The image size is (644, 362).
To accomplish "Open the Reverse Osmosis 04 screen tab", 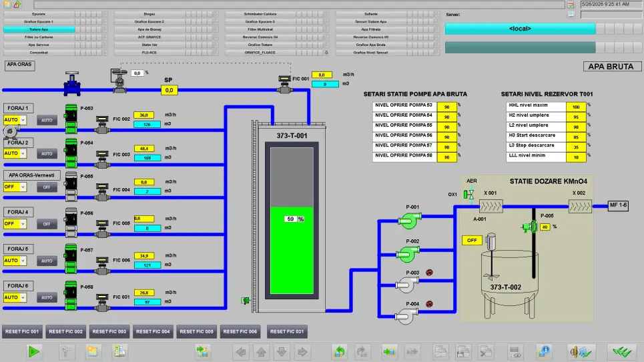I will click(x=260, y=37).
